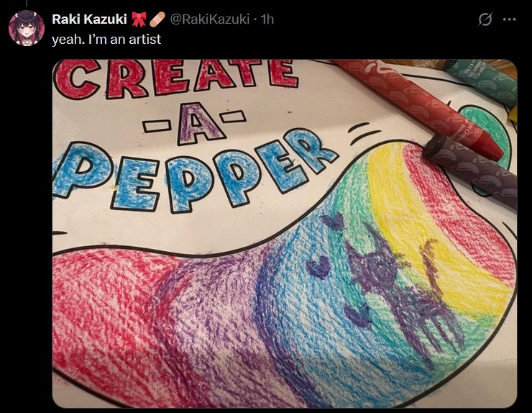Click the thread connector line above avatar
Viewport: 532px width, 413px height.
click(27, 4)
